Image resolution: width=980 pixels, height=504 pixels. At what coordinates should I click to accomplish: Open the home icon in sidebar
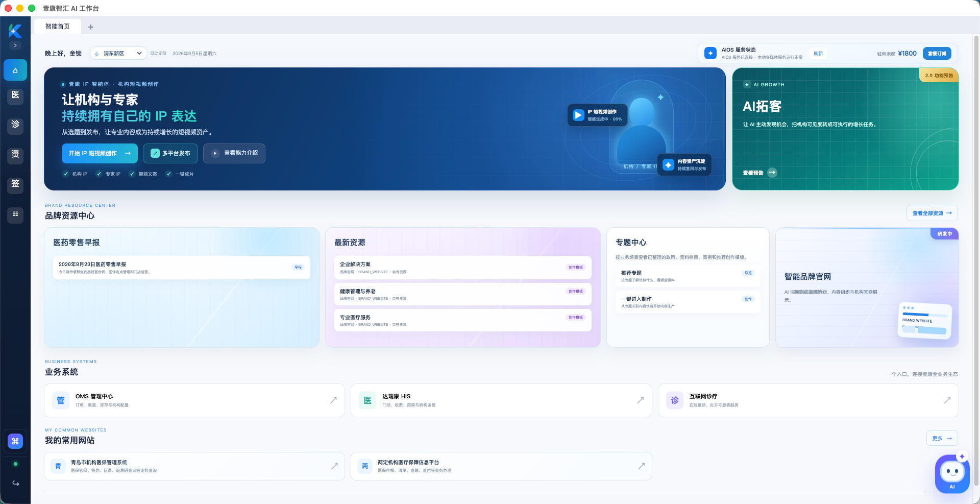15,70
